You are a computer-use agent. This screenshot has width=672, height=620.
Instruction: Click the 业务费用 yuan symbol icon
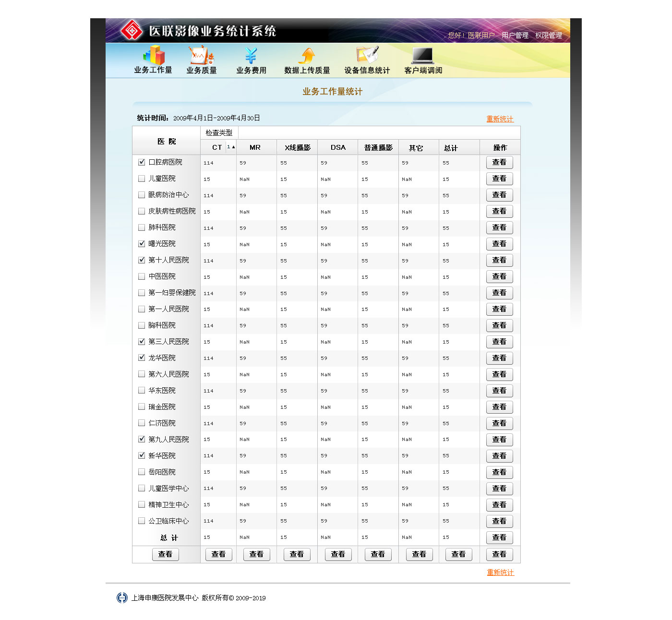(x=251, y=56)
